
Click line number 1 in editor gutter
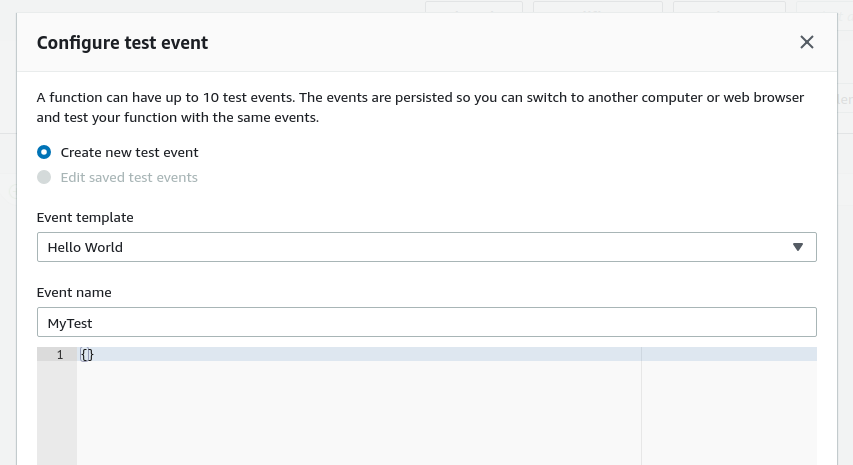click(60, 355)
